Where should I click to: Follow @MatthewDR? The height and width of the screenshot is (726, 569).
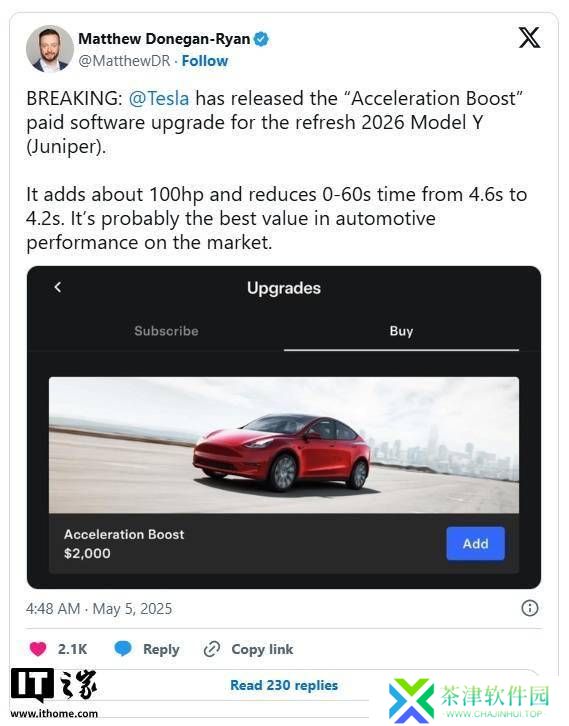(205, 61)
